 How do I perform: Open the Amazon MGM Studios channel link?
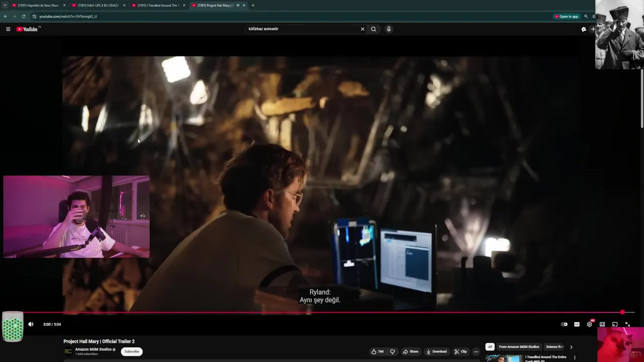(93, 349)
